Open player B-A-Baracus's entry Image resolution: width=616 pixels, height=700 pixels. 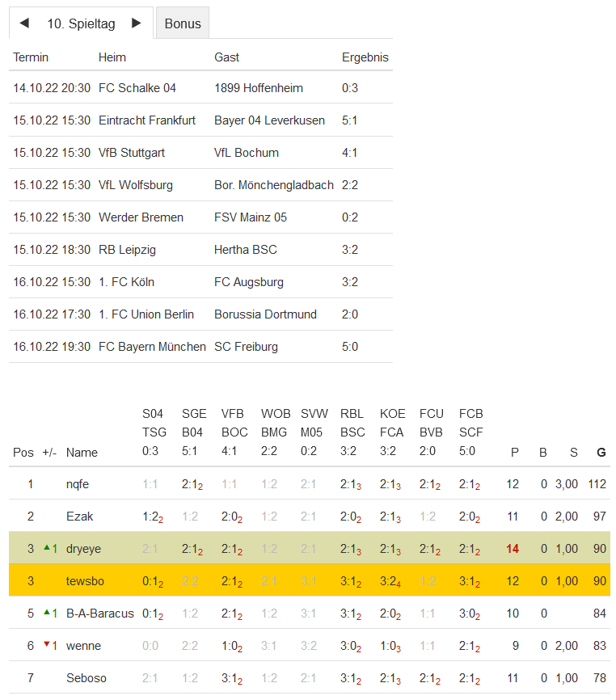click(x=99, y=614)
